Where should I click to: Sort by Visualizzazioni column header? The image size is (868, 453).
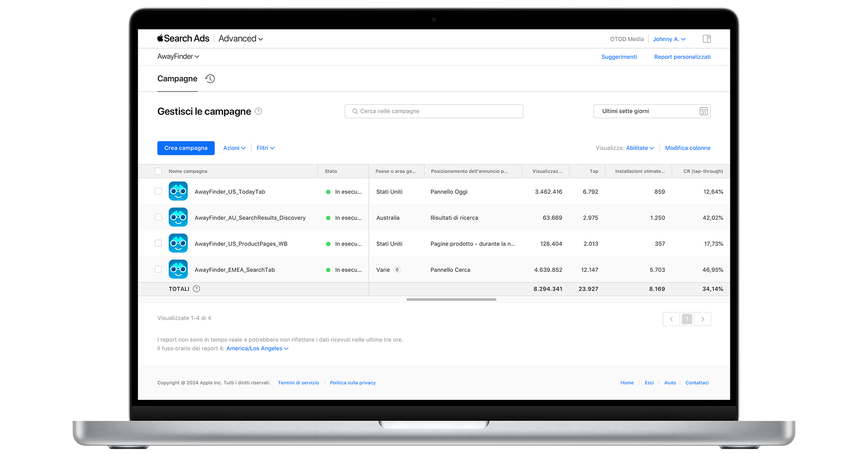click(x=547, y=171)
